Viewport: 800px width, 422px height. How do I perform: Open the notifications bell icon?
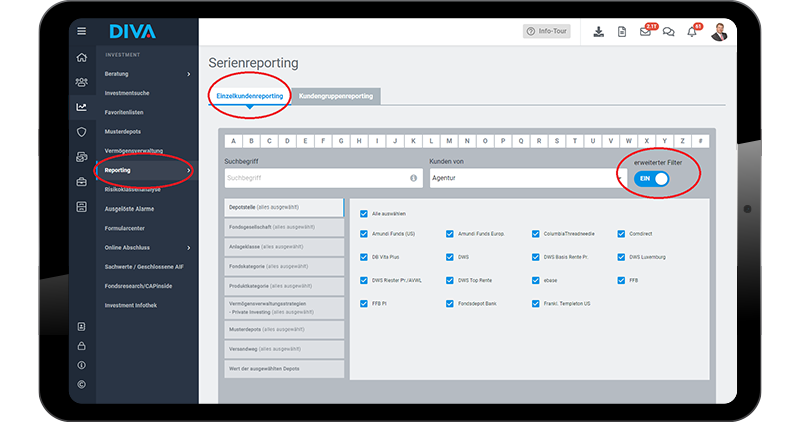pos(692,32)
